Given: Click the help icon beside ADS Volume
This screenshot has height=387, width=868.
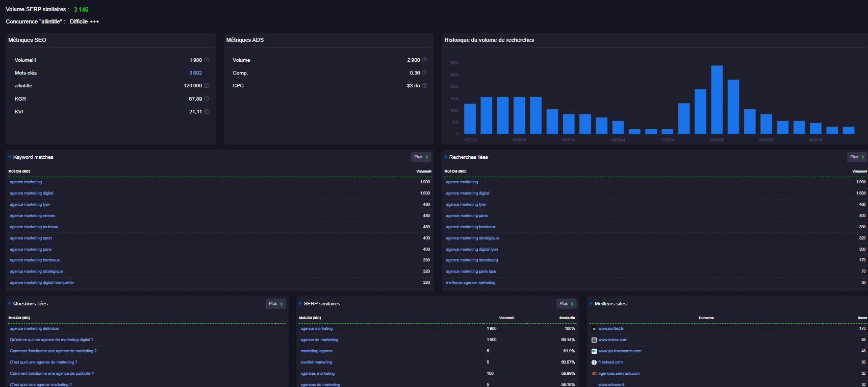Looking at the screenshot, I should pos(424,60).
